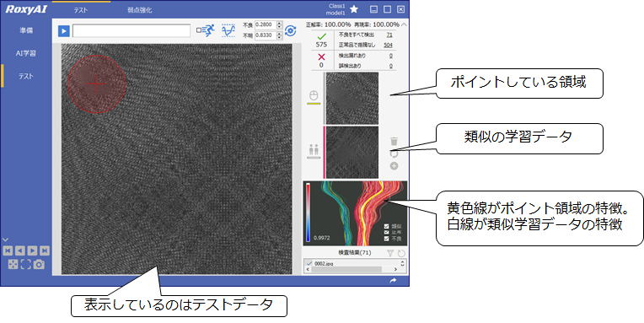Screen dimensions: 644x323
Task: Expand the sidebar chevron above navigation buttons
Action: point(6,240)
